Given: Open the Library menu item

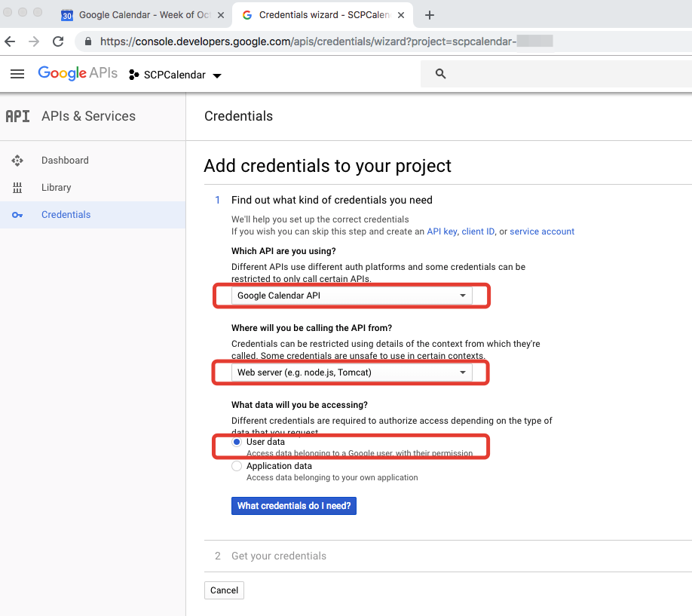Looking at the screenshot, I should coord(57,188).
